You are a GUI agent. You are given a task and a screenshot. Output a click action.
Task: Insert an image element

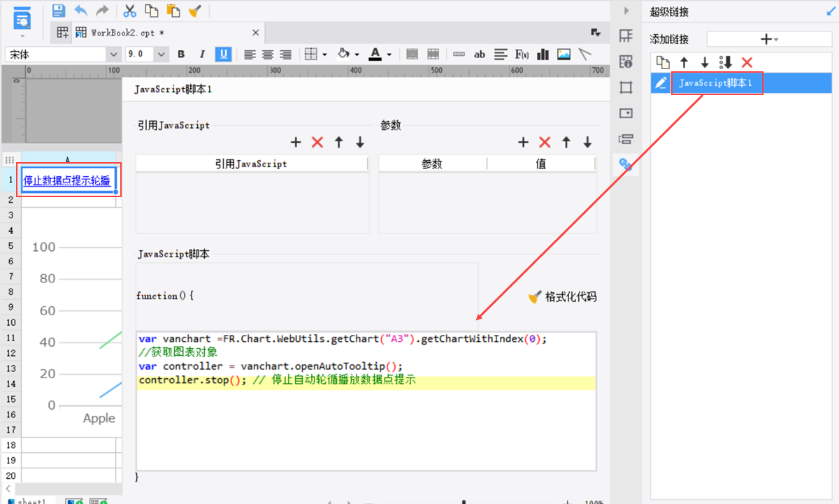coord(564,54)
